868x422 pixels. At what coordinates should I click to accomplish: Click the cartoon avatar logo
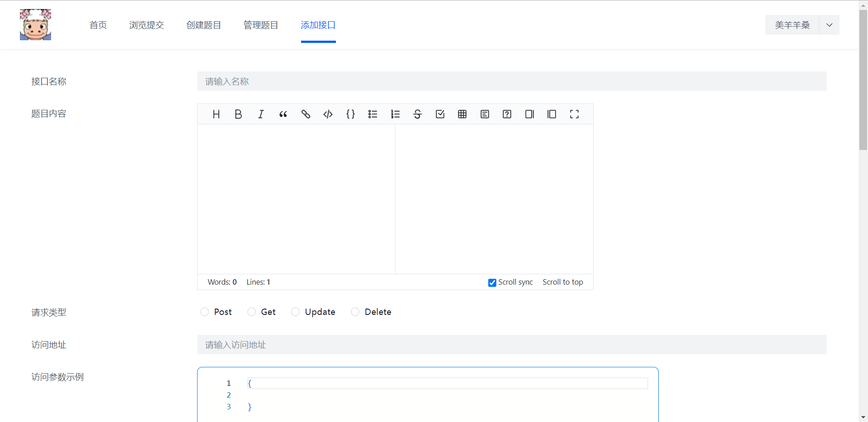click(35, 25)
